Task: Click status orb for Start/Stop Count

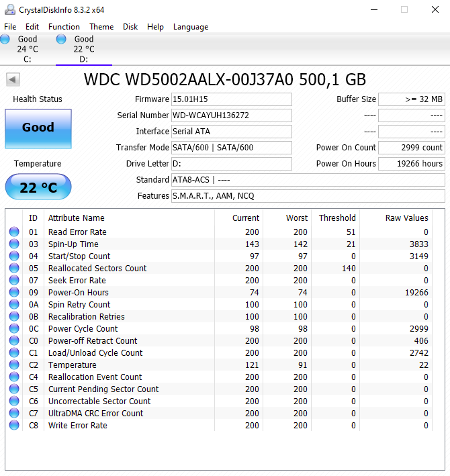Action: 14,256
